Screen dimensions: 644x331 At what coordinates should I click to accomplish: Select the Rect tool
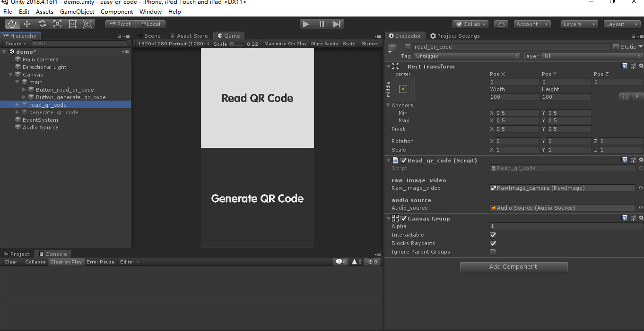(x=72, y=24)
